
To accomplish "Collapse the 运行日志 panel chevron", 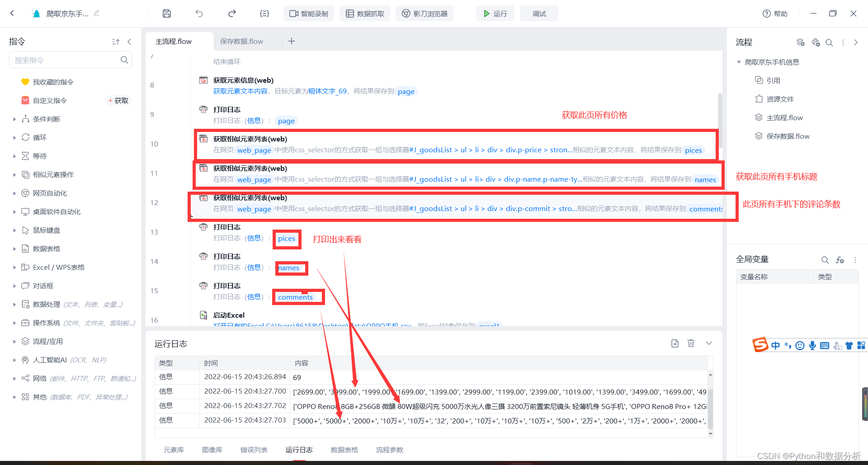I will 709,343.
